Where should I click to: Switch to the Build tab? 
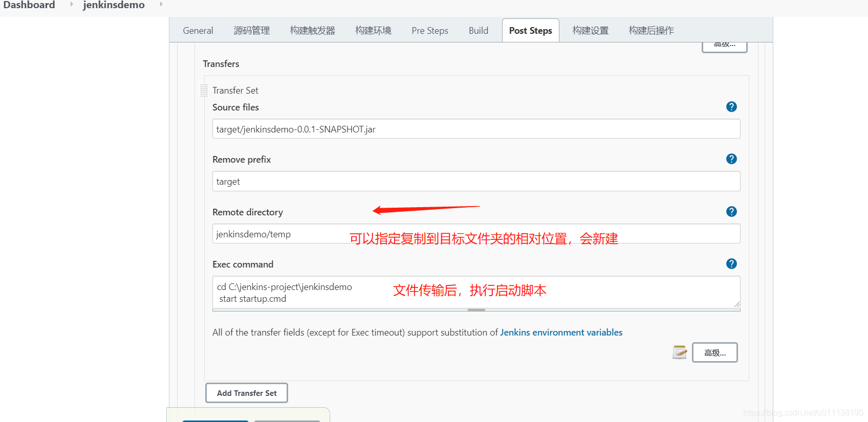click(x=479, y=31)
